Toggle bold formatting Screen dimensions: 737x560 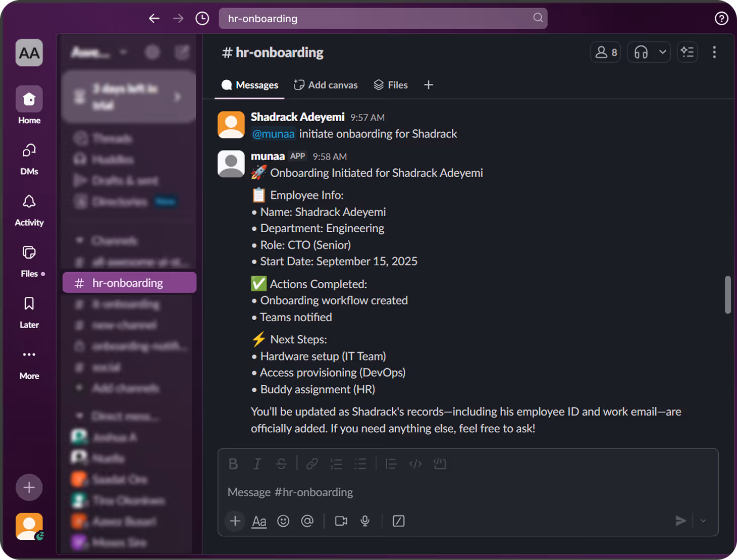pos(233,464)
